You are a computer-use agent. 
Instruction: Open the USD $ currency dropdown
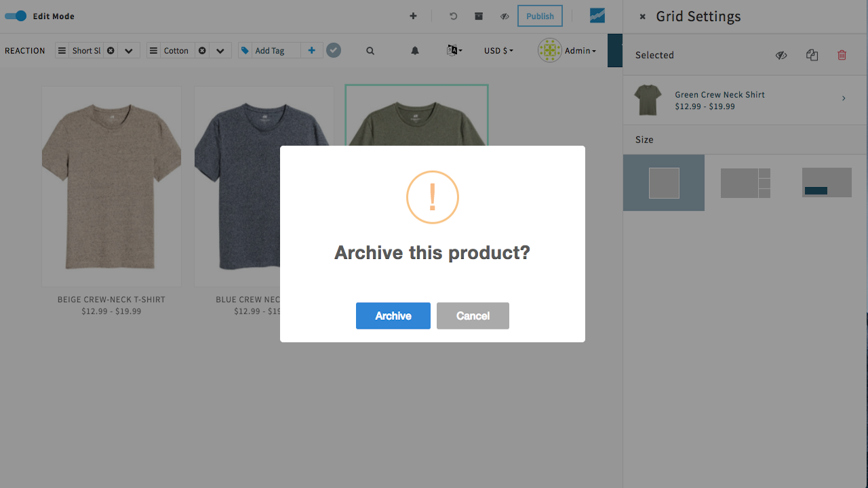click(x=498, y=51)
